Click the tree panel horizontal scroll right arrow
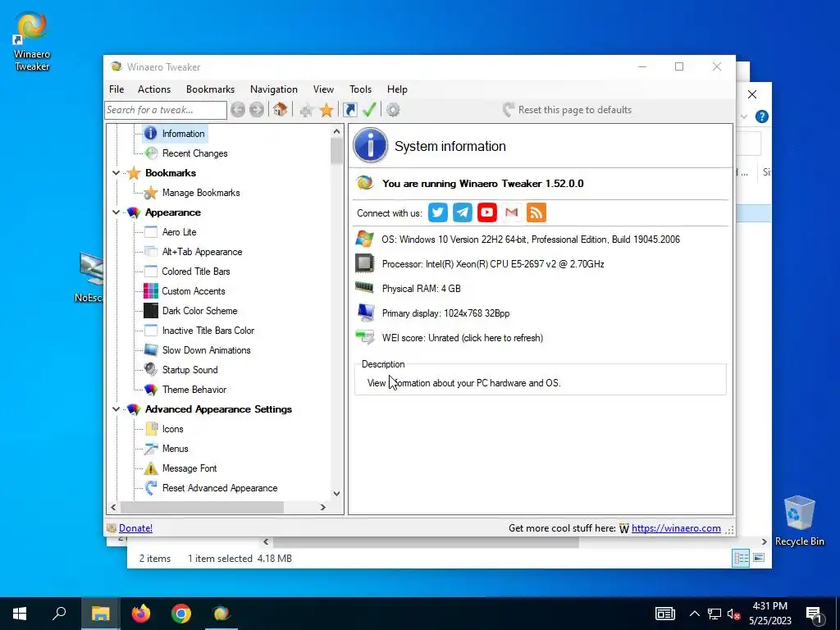Image resolution: width=840 pixels, height=630 pixels. (x=322, y=507)
